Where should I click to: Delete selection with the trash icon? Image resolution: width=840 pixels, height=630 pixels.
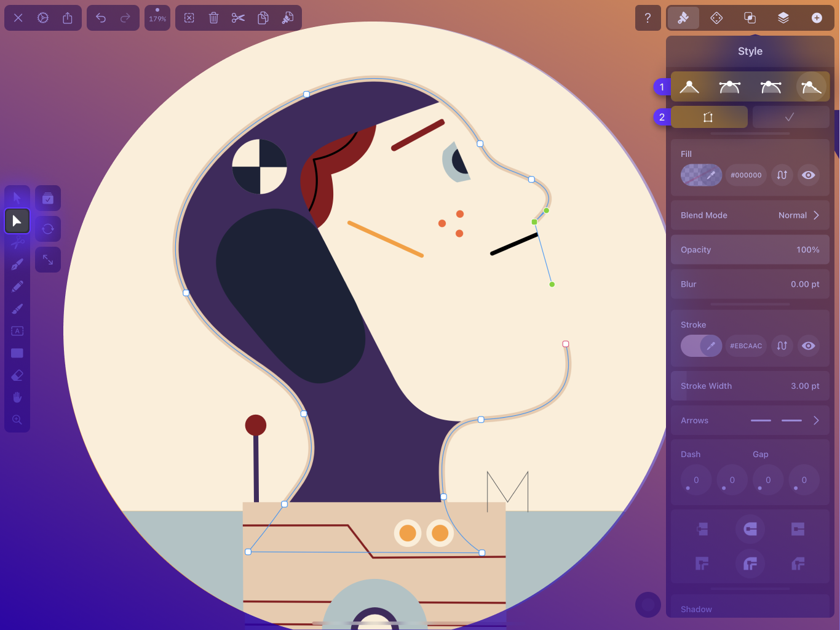[214, 18]
